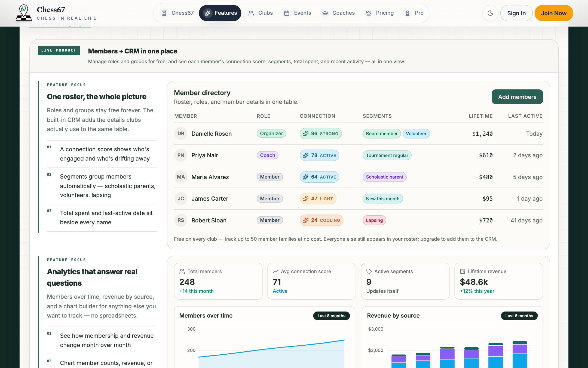This screenshot has height=368, width=588.
Task: Sort by the LAST ACTIVE column header
Action: click(525, 116)
